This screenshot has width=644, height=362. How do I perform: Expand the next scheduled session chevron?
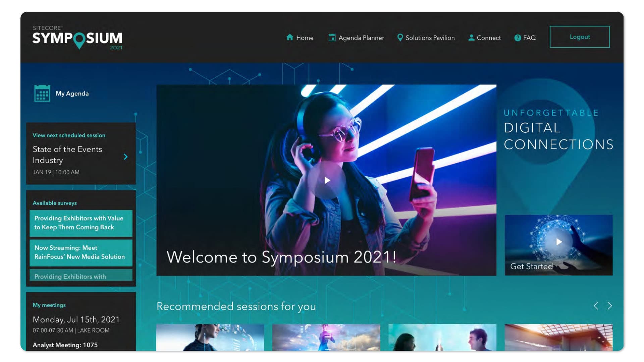click(x=126, y=157)
